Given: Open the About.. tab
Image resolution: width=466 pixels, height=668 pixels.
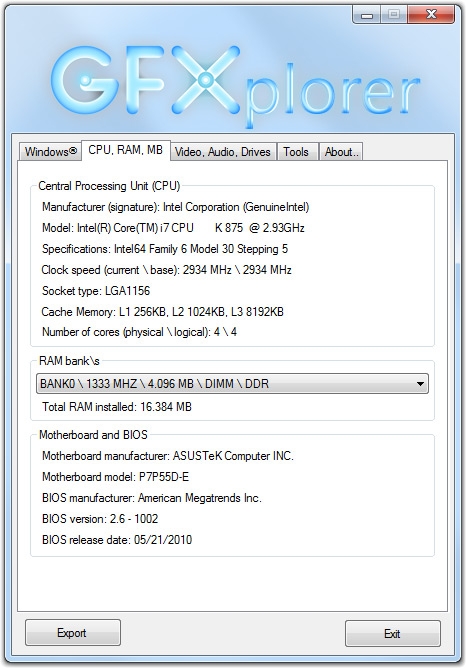Looking at the screenshot, I should tap(341, 152).
